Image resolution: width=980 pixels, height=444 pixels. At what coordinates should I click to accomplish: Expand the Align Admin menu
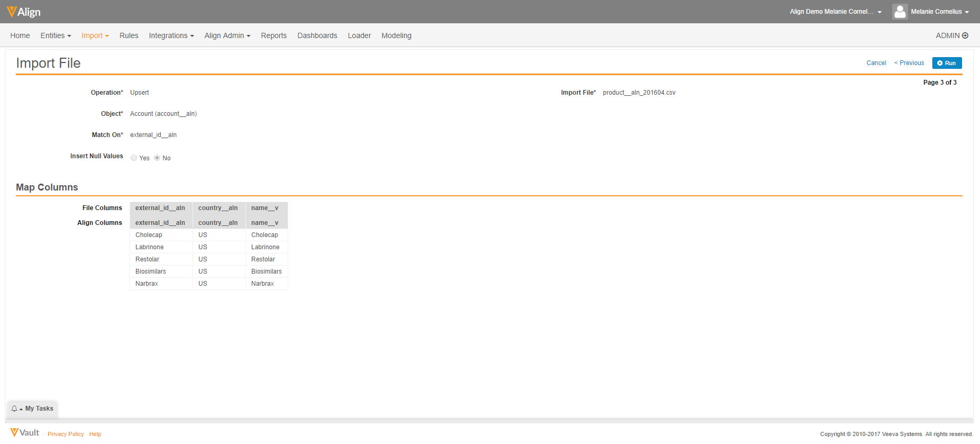click(227, 35)
